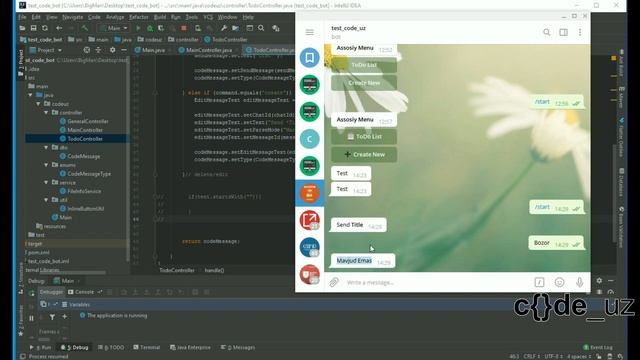This screenshot has width=640, height=360.
Task: Open the Refactor menu
Action: tap(138, 17)
